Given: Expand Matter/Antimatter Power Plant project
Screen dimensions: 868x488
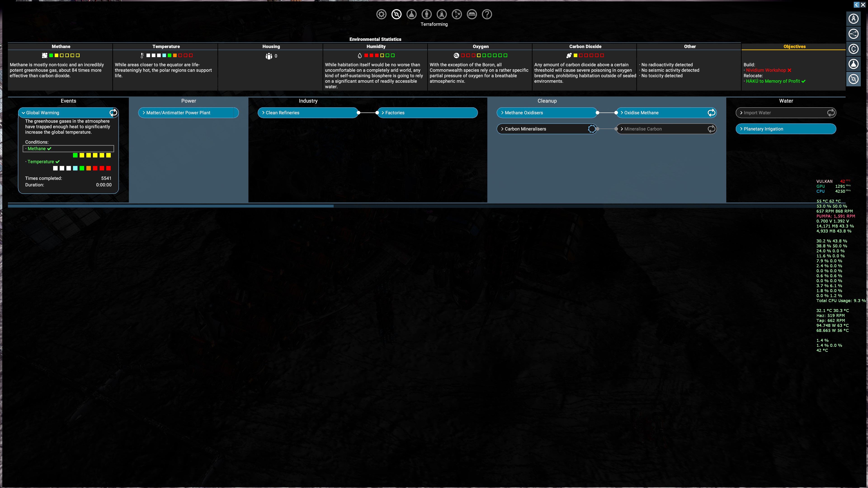Looking at the screenshot, I should 144,113.
